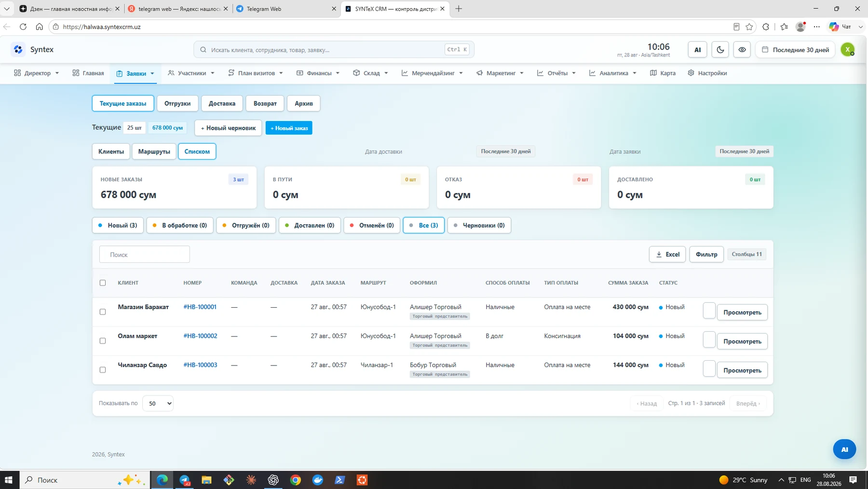The width and height of the screenshot is (868, 489).
Task: Open order link #HB-100002
Action: [200, 336]
